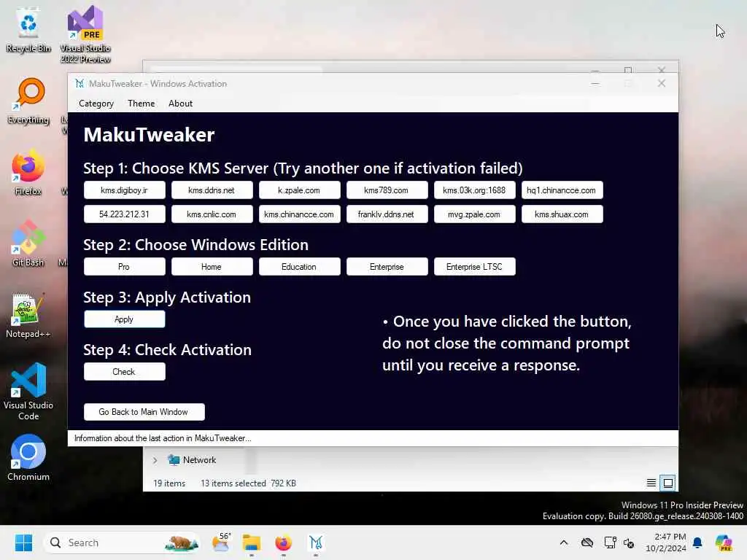
Task: Open the clock showing 2:47 PM
Action: [x=666, y=542]
